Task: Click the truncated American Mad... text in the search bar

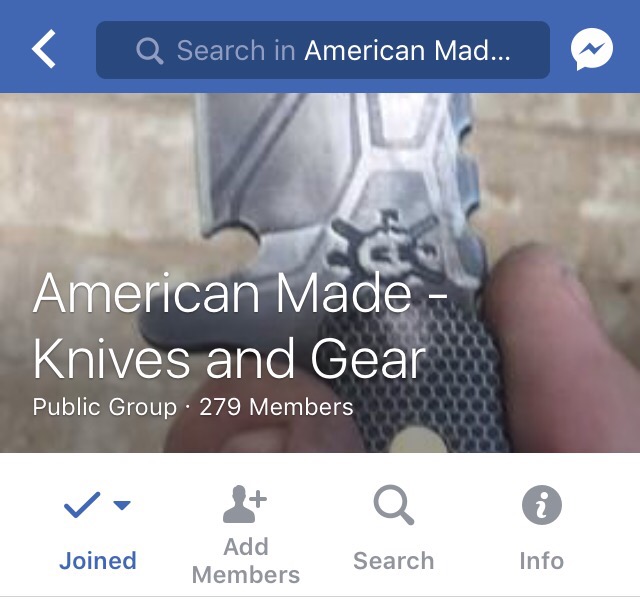Action: click(407, 51)
